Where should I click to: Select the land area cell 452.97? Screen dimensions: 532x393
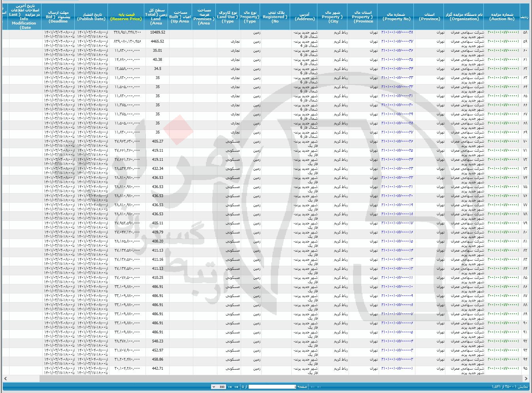click(157, 350)
